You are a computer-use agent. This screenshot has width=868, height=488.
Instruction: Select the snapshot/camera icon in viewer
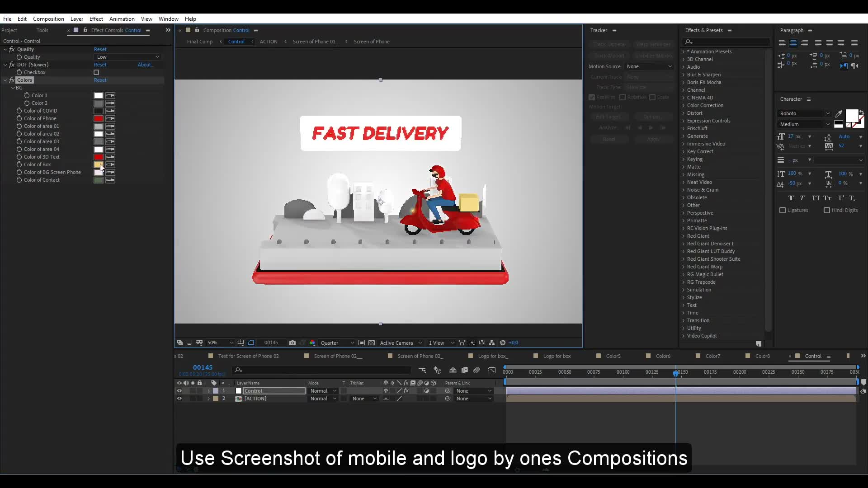tap(292, 343)
